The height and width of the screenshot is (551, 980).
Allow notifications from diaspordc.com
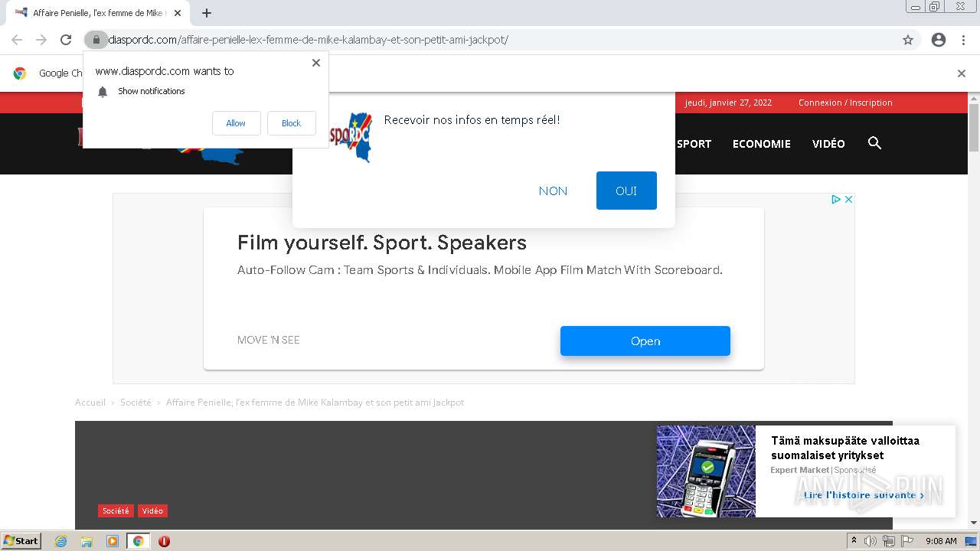tap(236, 123)
